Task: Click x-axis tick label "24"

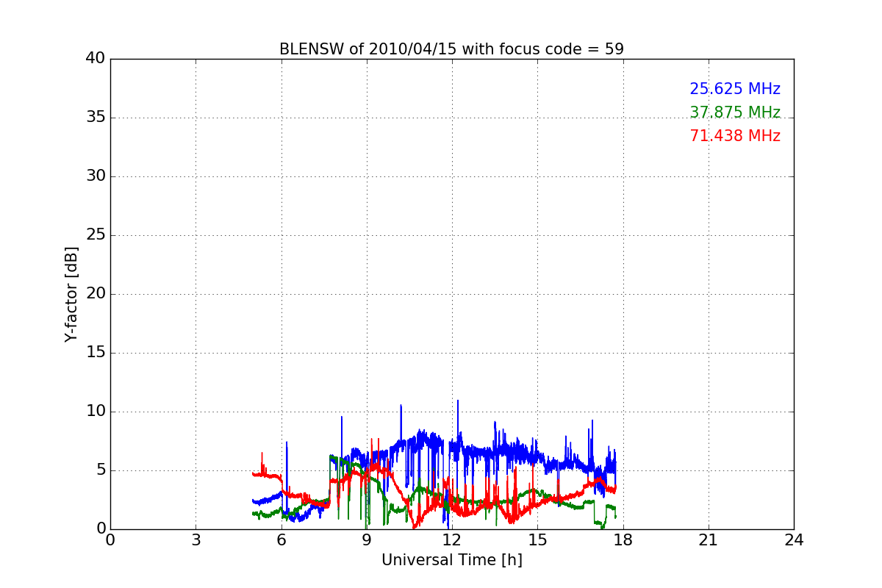Action: [x=794, y=539]
